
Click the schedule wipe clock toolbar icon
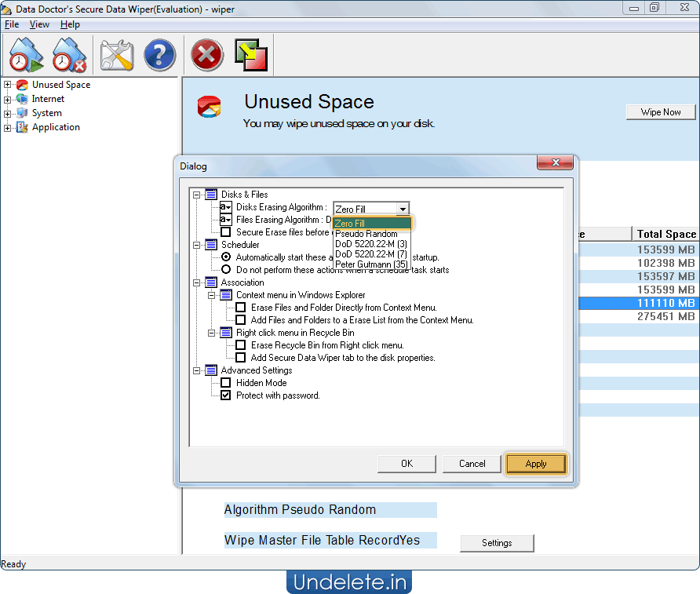pyautogui.click(x=26, y=56)
